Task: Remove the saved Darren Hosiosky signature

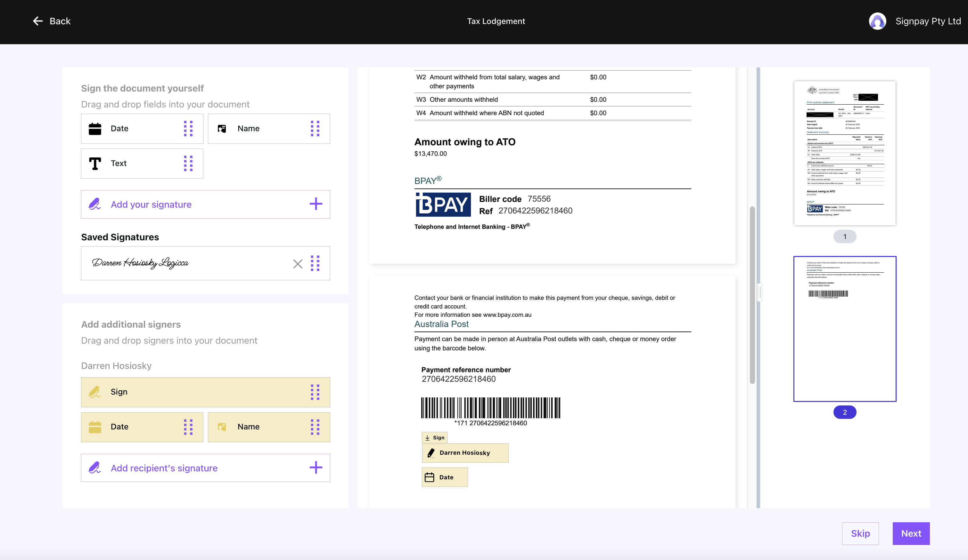Action: pos(298,264)
